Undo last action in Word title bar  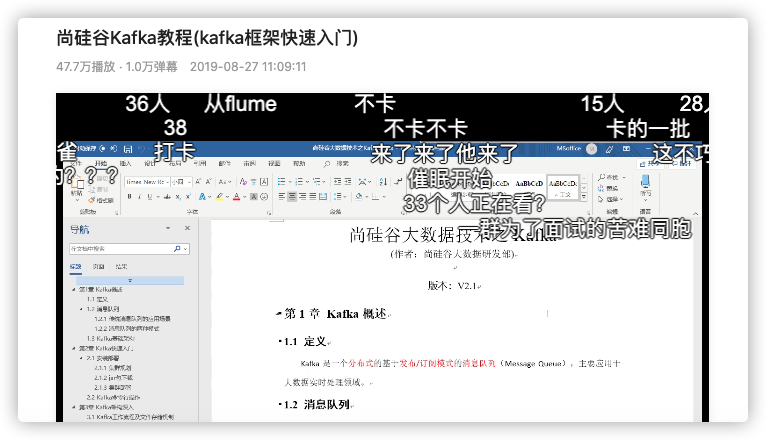141,148
